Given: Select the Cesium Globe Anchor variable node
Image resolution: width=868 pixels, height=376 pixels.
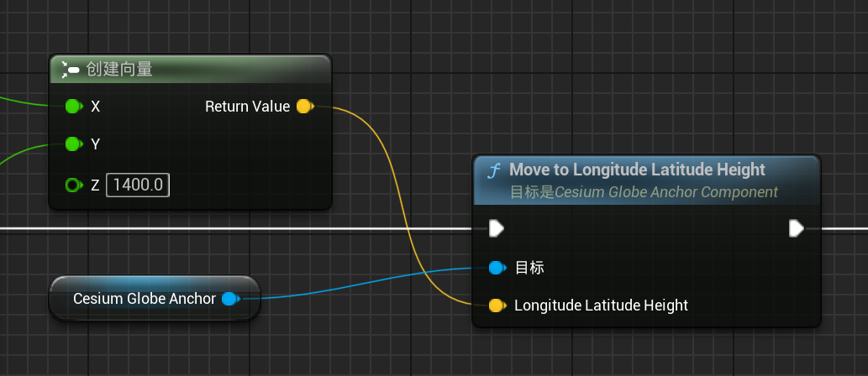Looking at the screenshot, I should [x=155, y=299].
